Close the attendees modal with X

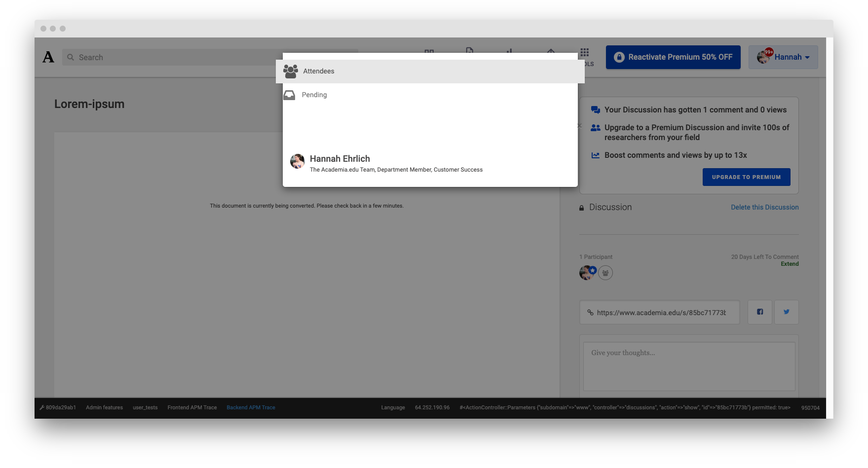[579, 126]
